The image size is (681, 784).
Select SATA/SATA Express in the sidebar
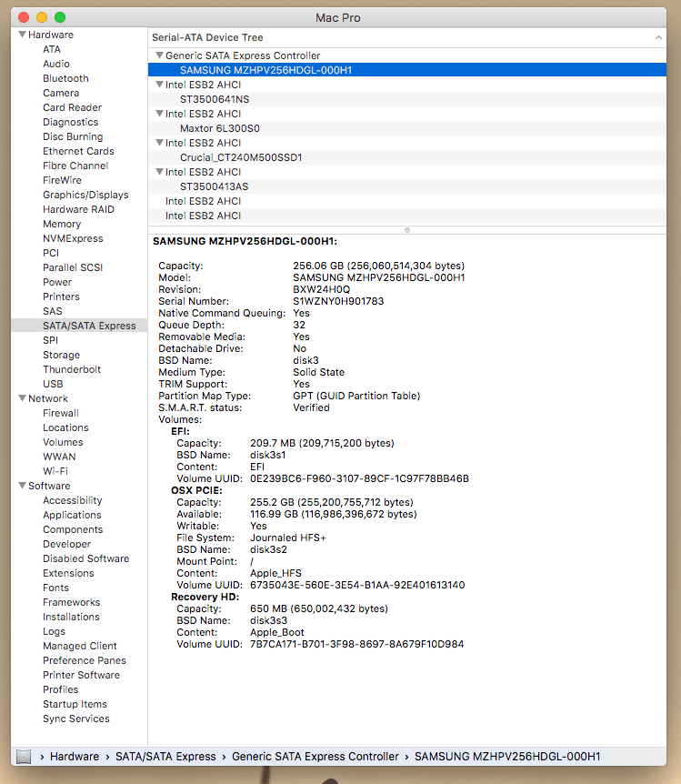pos(79,326)
